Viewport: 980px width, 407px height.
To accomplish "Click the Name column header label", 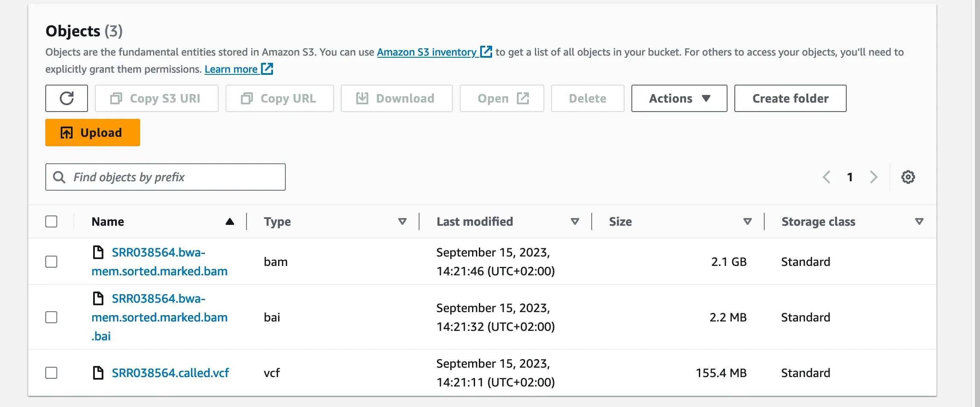I will pos(108,221).
